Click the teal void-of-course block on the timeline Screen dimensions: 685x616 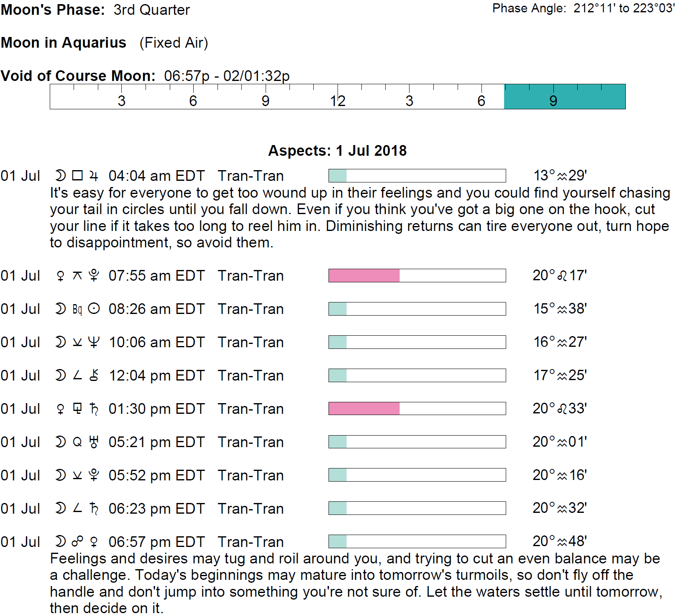click(x=565, y=97)
